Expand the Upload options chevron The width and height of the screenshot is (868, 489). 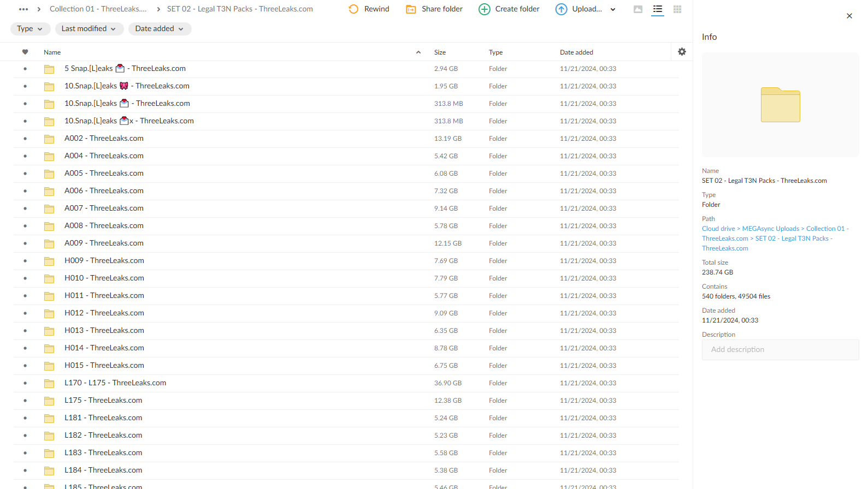(613, 9)
